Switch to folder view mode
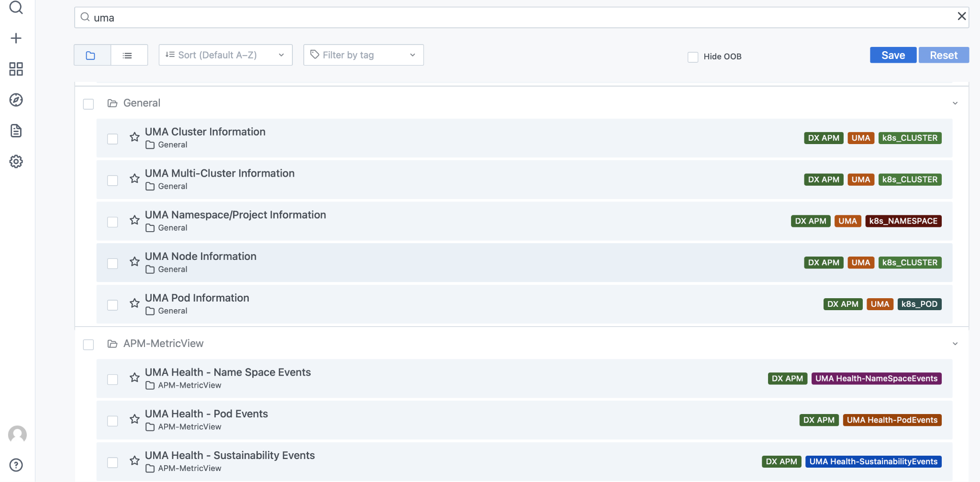 pyautogui.click(x=91, y=55)
